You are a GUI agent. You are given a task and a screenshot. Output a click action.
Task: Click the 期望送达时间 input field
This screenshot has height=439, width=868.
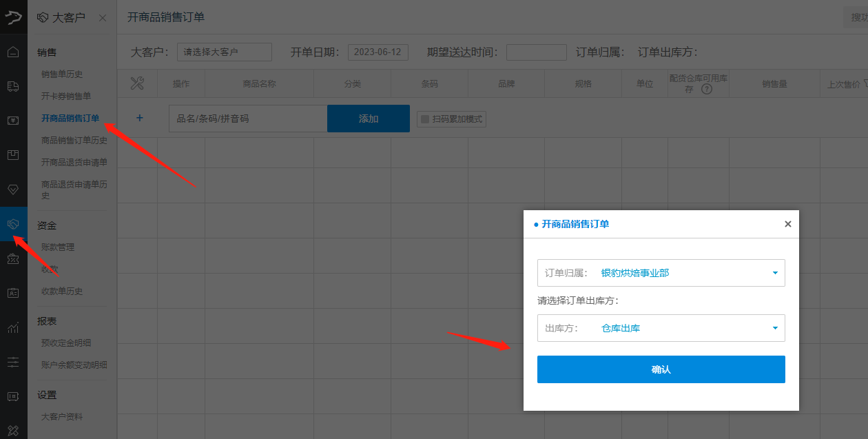pyautogui.click(x=536, y=52)
